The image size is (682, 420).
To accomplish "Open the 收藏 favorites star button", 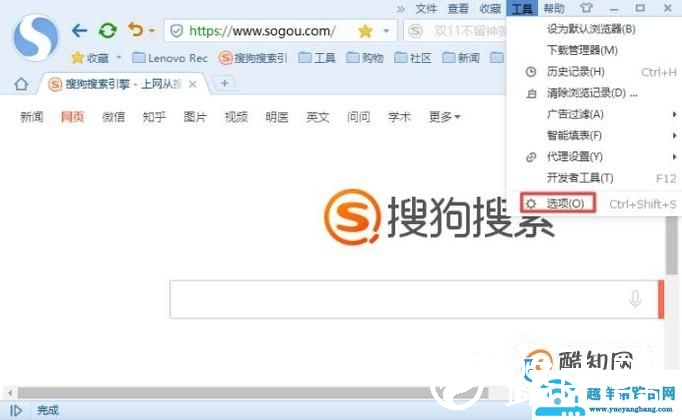I will coord(90,58).
